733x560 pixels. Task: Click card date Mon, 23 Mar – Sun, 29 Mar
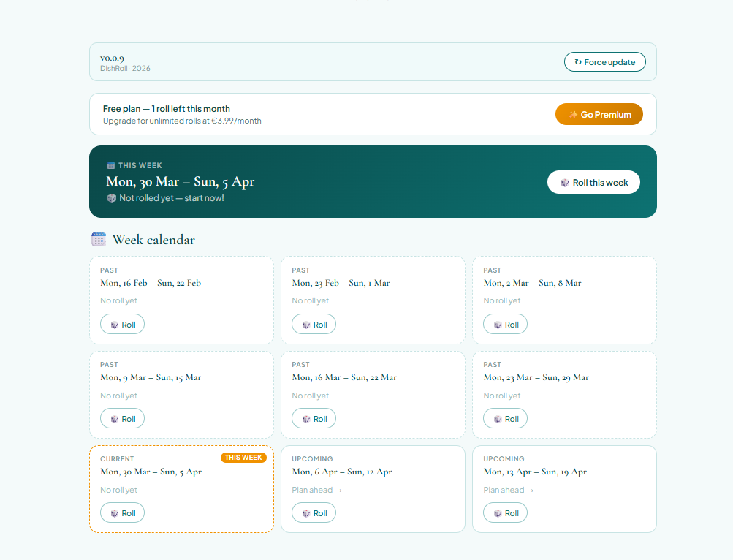(536, 377)
